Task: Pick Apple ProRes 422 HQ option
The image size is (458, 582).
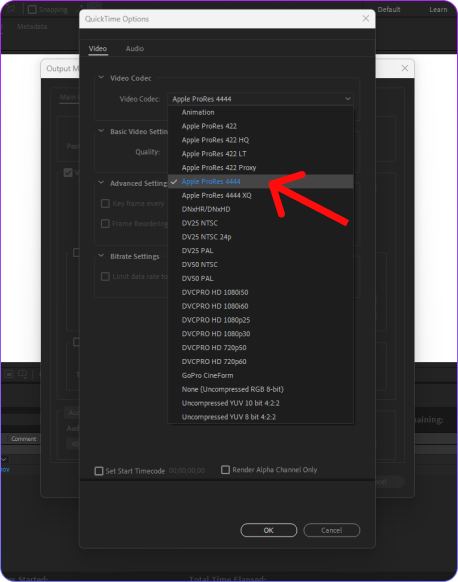Action: (261, 140)
